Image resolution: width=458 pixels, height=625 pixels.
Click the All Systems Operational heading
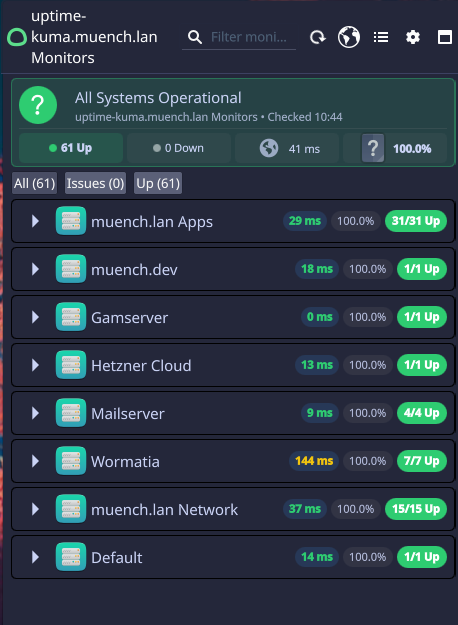[x=158, y=98]
